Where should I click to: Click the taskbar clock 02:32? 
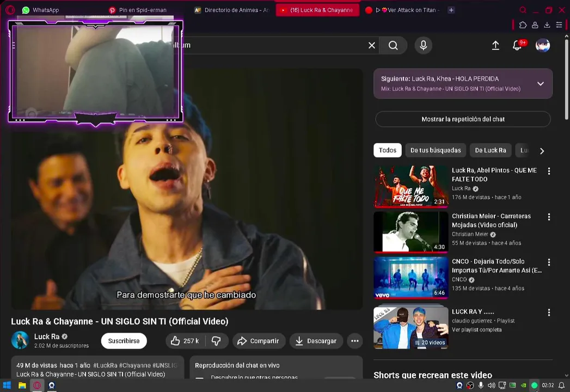click(x=548, y=385)
